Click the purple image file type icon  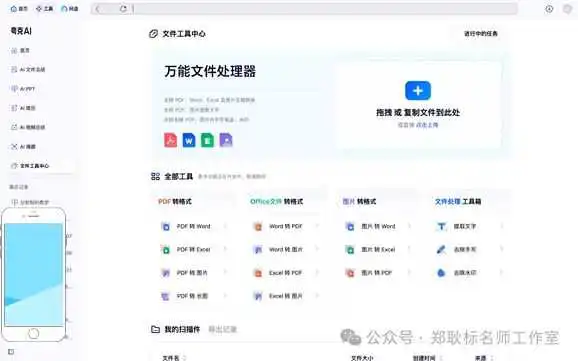pyautogui.click(x=226, y=140)
